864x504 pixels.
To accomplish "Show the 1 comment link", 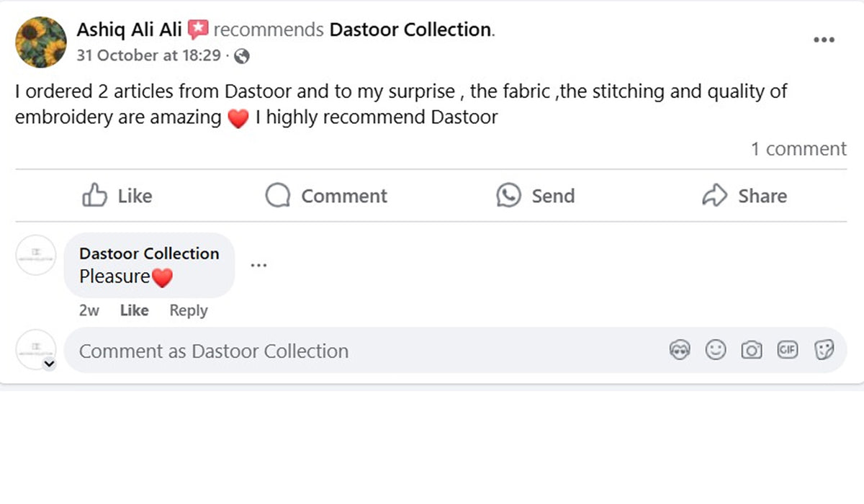I will point(798,149).
